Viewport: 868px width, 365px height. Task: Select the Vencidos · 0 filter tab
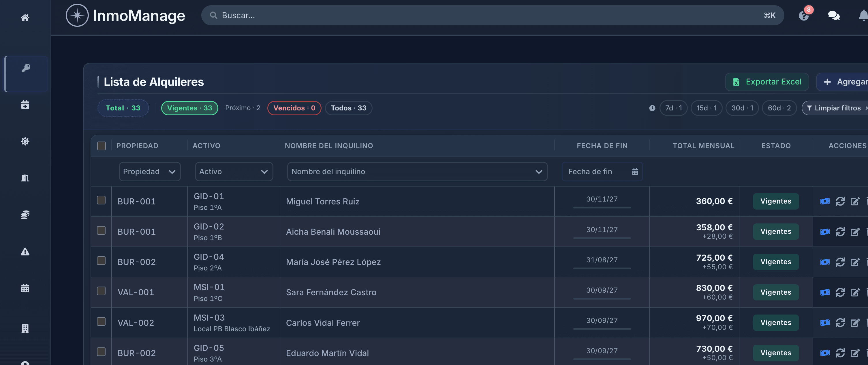pos(294,108)
